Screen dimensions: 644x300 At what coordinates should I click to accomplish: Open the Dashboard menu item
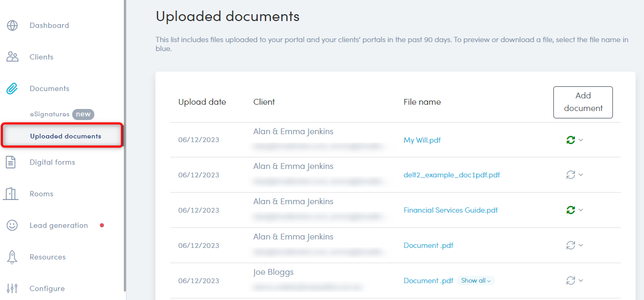click(x=49, y=25)
